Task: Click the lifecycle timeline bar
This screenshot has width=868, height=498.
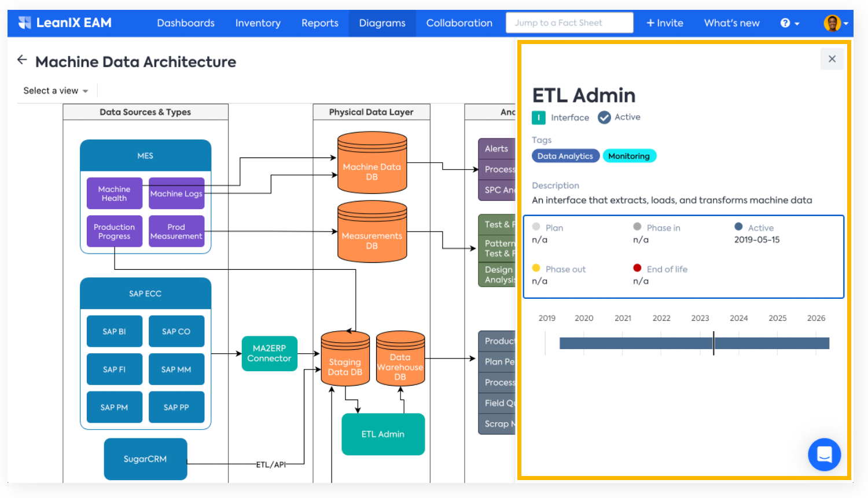Action: pyautogui.click(x=694, y=343)
